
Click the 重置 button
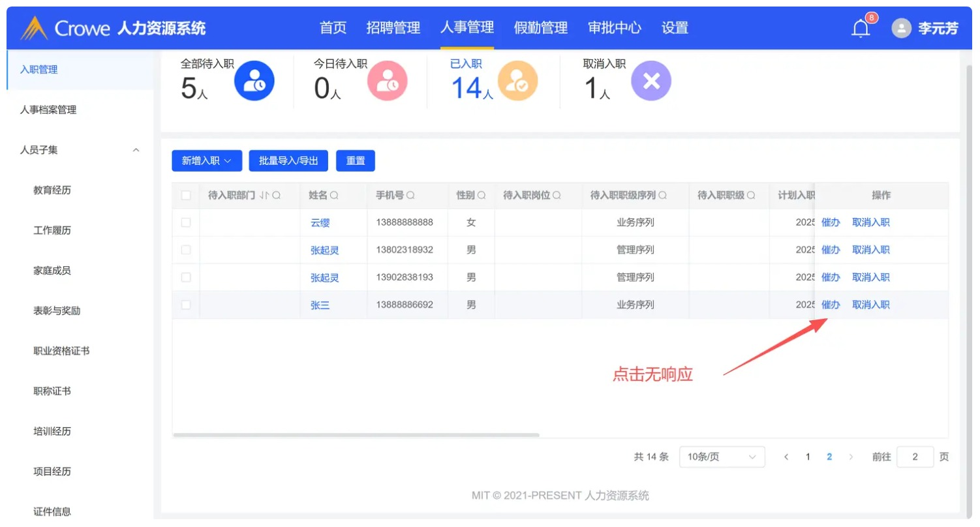pyautogui.click(x=355, y=161)
